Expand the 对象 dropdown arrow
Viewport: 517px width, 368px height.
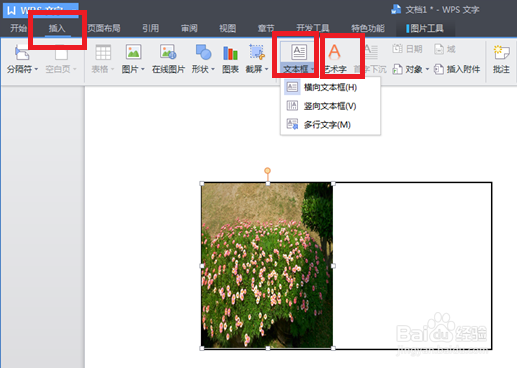coord(427,69)
